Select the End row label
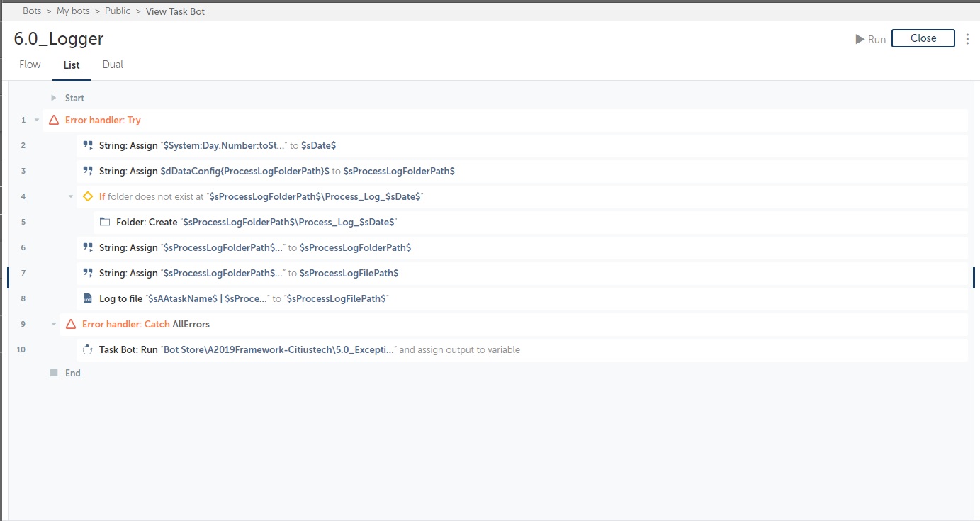 [73, 373]
